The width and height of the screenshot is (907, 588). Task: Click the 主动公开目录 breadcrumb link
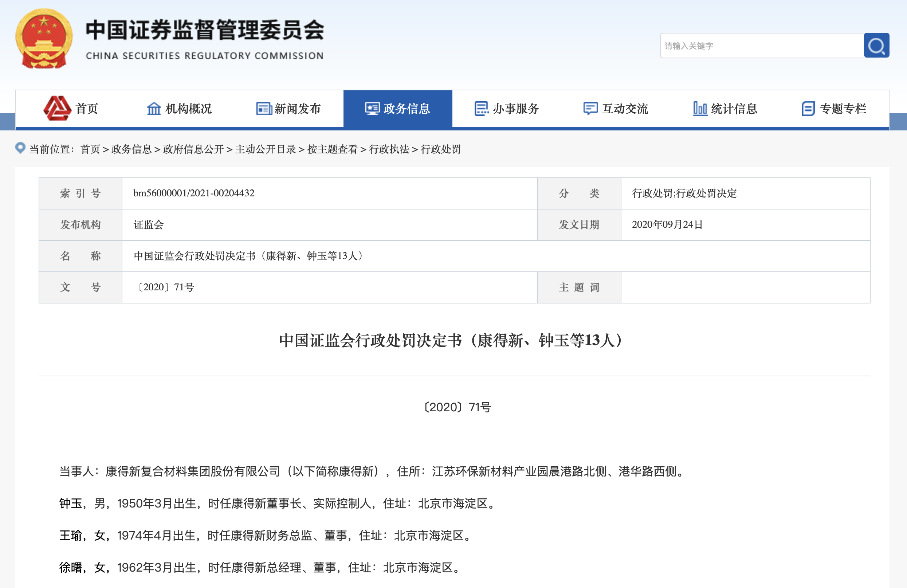pyautogui.click(x=265, y=149)
